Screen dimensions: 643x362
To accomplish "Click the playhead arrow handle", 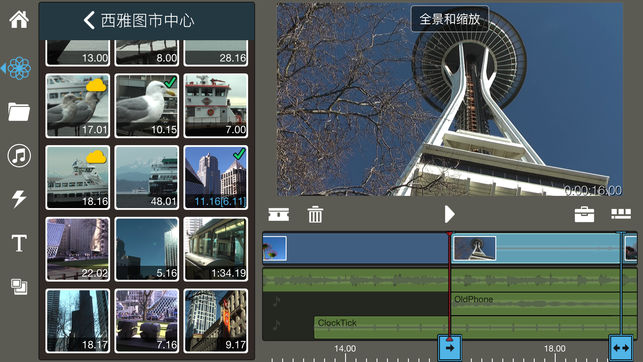I will tap(449, 348).
